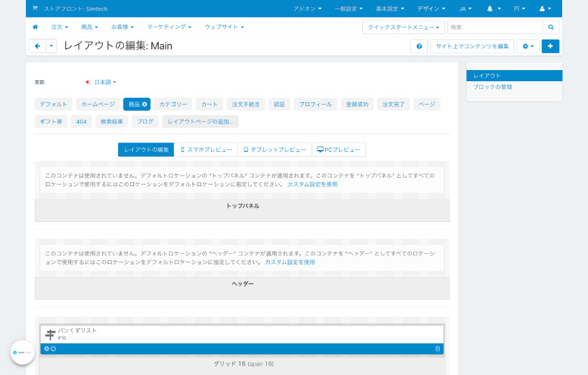Expand the デザイン menu

pos(431,9)
